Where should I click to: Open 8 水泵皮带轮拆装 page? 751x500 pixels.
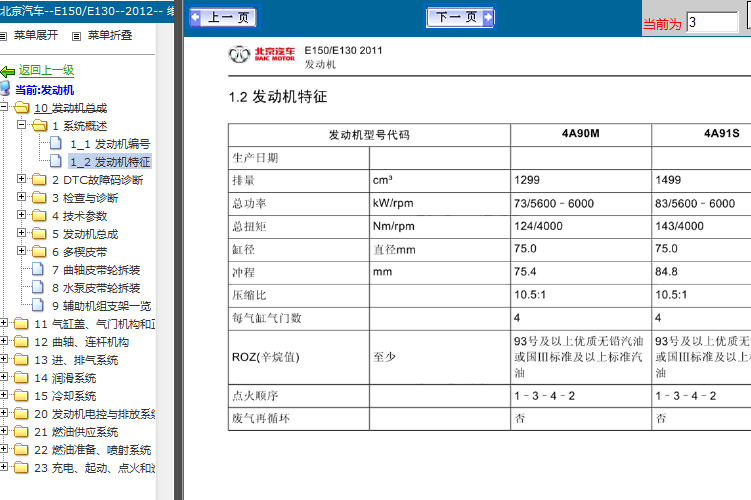point(96,288)
